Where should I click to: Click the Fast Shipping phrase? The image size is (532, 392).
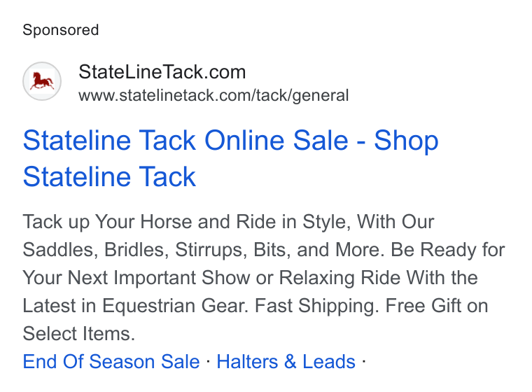317,306
